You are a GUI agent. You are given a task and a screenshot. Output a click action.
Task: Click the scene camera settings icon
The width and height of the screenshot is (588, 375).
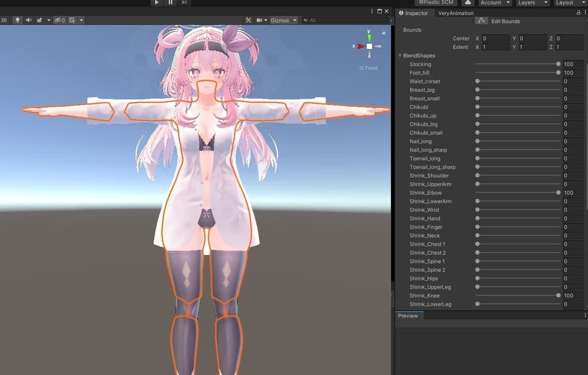pyautogui.click(x=260, y=20)
